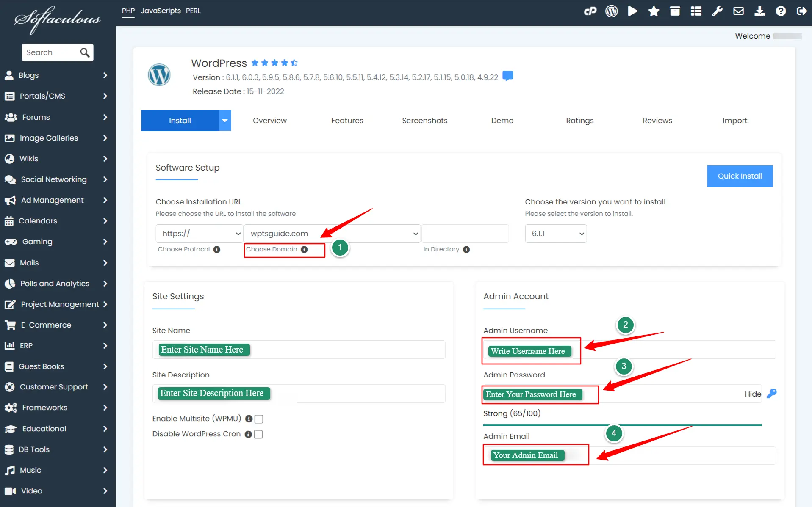Click the Quick Install button
Viewport: 812px width, 507px height.
(x=740, y=176)
